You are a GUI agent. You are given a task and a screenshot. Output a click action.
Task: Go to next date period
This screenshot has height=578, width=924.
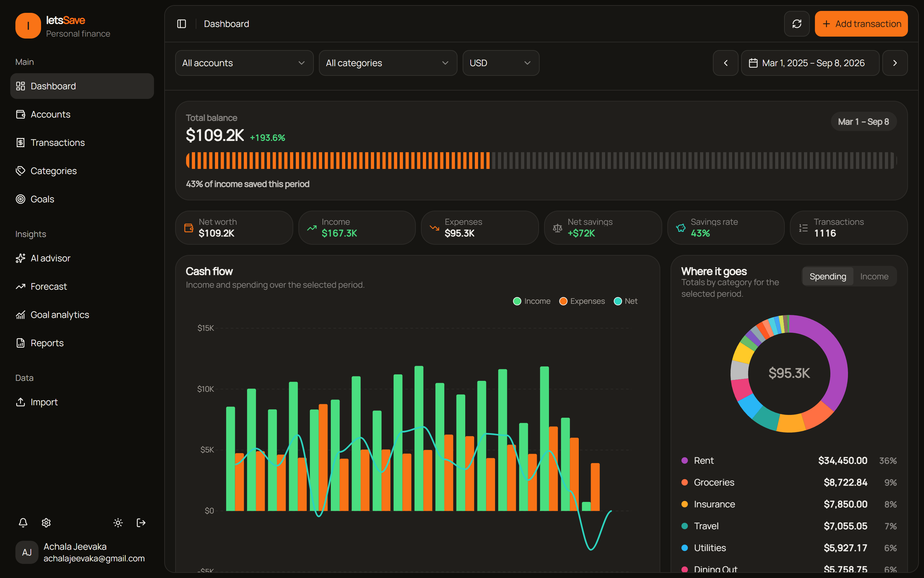tap(894, 63)
